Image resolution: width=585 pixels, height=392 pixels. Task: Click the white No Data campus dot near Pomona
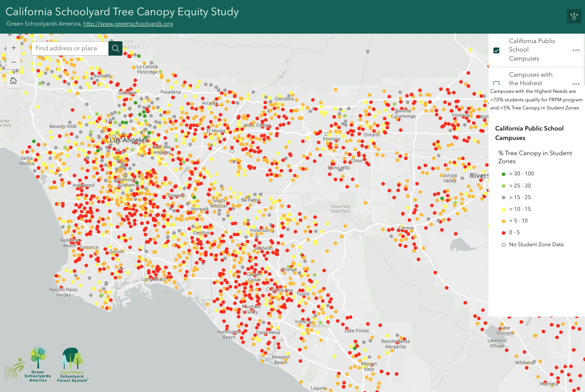pyautogui.click(x=326, y=134)
